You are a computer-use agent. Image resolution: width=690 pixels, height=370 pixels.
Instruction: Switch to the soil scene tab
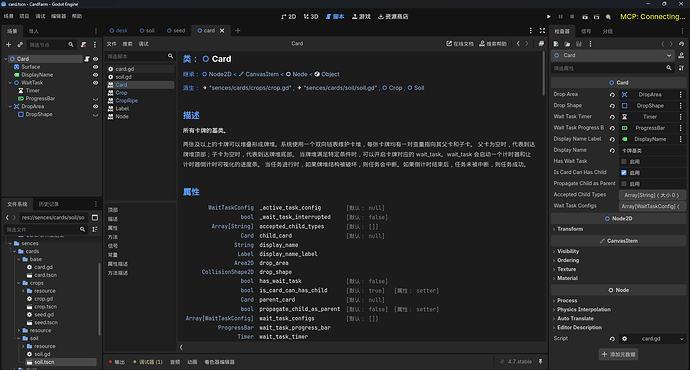pos(147,30)
